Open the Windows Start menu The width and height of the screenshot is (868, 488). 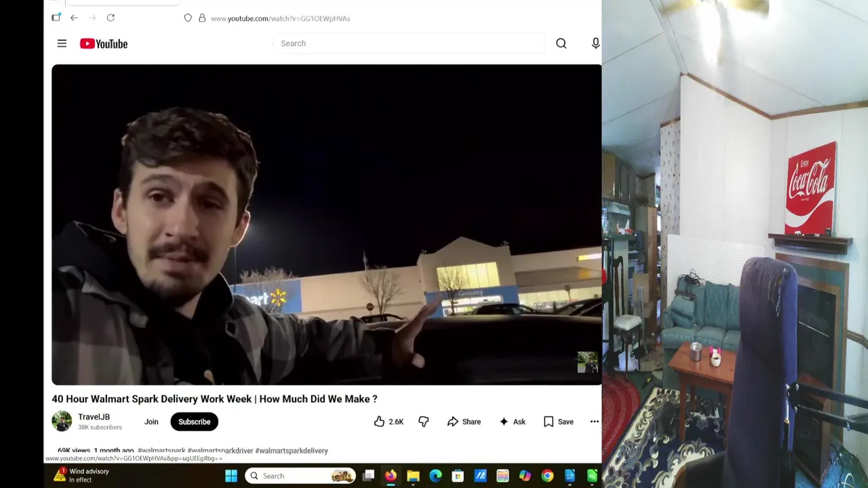(x=231, y=476)
